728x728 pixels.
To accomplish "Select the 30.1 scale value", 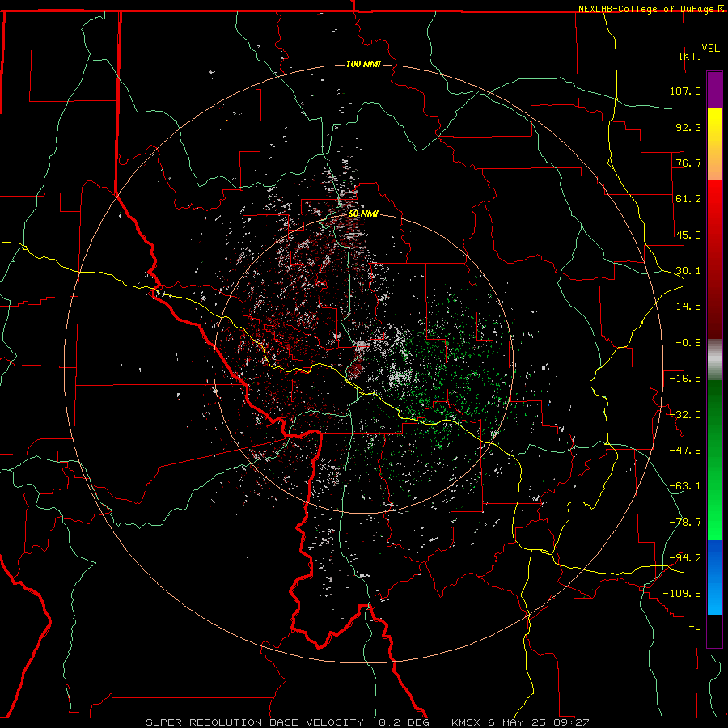I will [x=688, y=271].
